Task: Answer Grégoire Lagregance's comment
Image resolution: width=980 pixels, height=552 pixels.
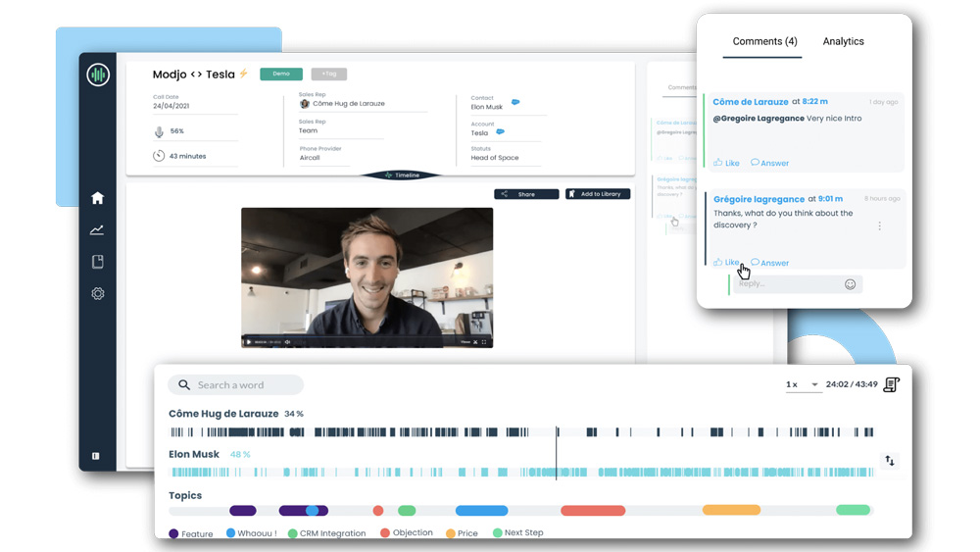Action: tap(769, 263)
